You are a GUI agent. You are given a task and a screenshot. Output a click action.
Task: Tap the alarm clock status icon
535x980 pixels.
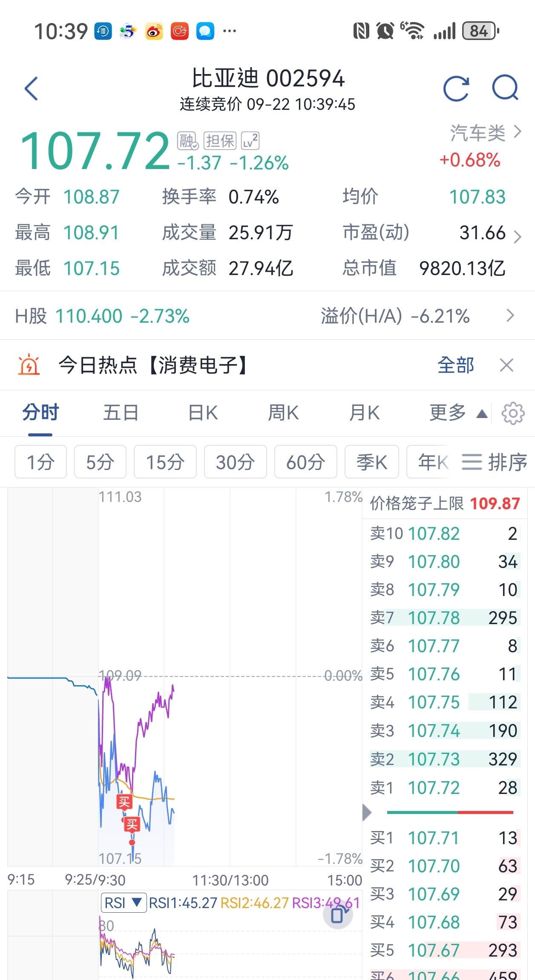click(385, 31)
